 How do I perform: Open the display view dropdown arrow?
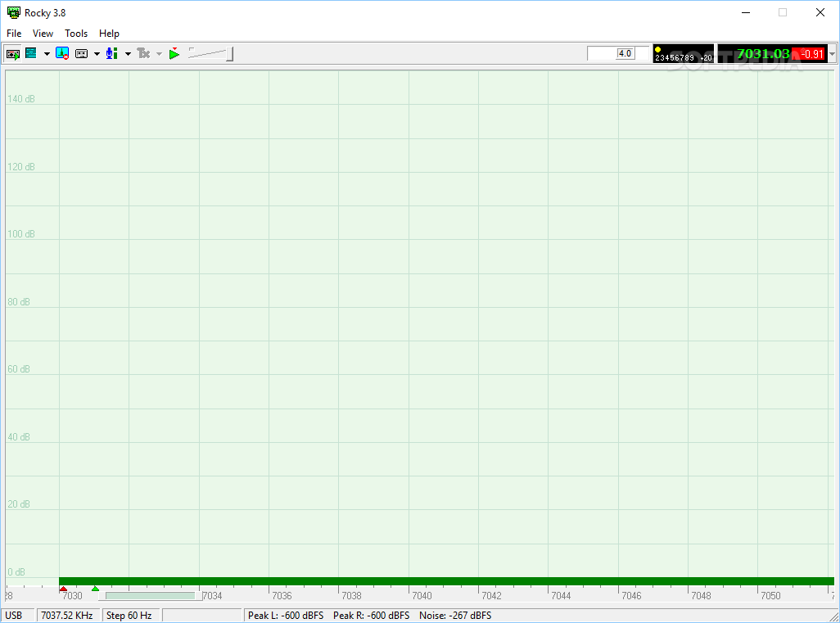click(x=47, y=53)
